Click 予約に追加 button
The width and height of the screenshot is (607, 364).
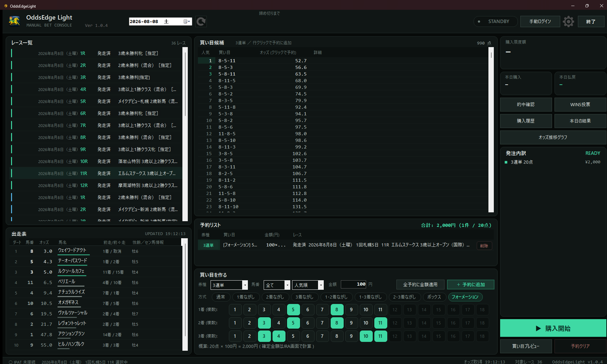[471, 284]
